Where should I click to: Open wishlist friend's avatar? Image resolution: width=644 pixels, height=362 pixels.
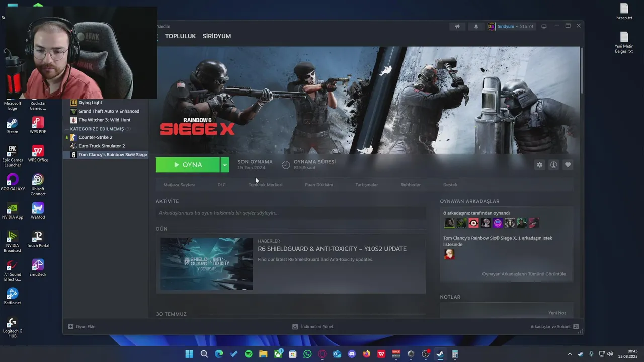coord(449,254)
